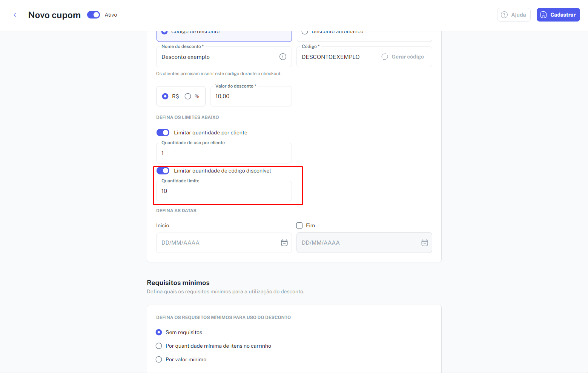588x373 pixels.
Task: Open the Ajuda help button
Action: [x=514, y=15]
